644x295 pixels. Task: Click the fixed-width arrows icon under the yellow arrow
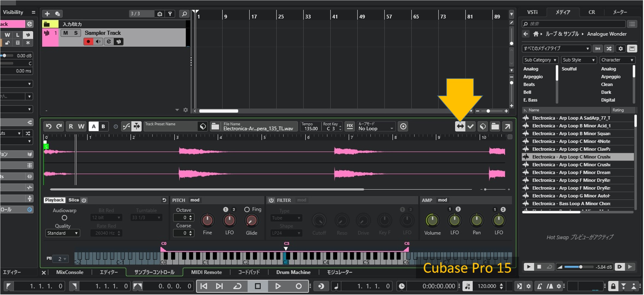tap(460, 126)
